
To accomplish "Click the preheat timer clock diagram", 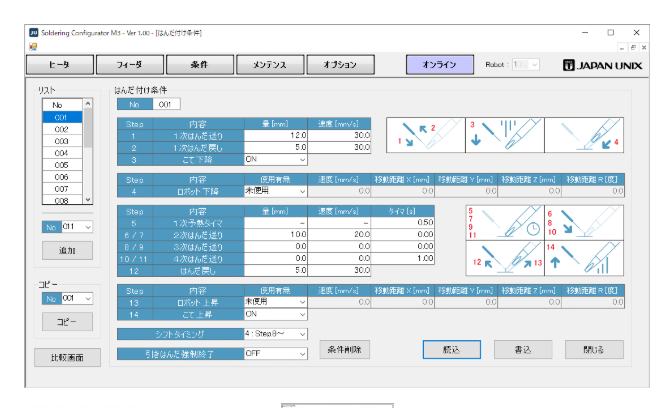I will 505,223.
